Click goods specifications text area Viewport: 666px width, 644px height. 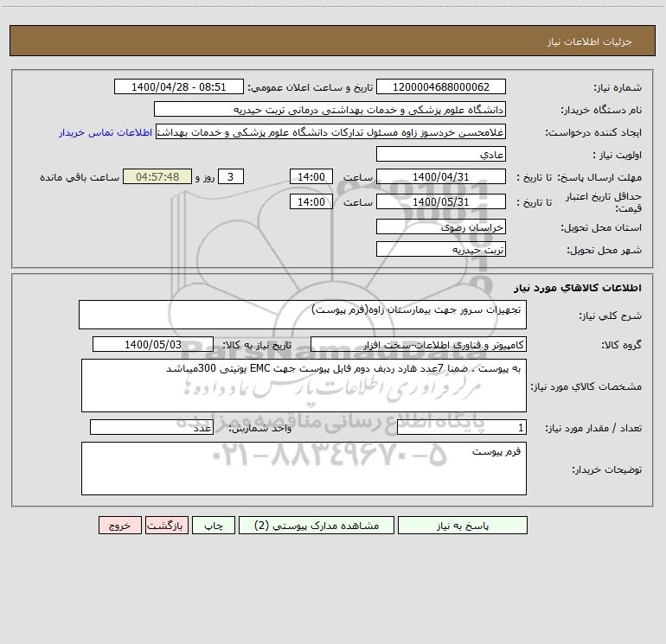pyautogui.click(x=304, y=386)
